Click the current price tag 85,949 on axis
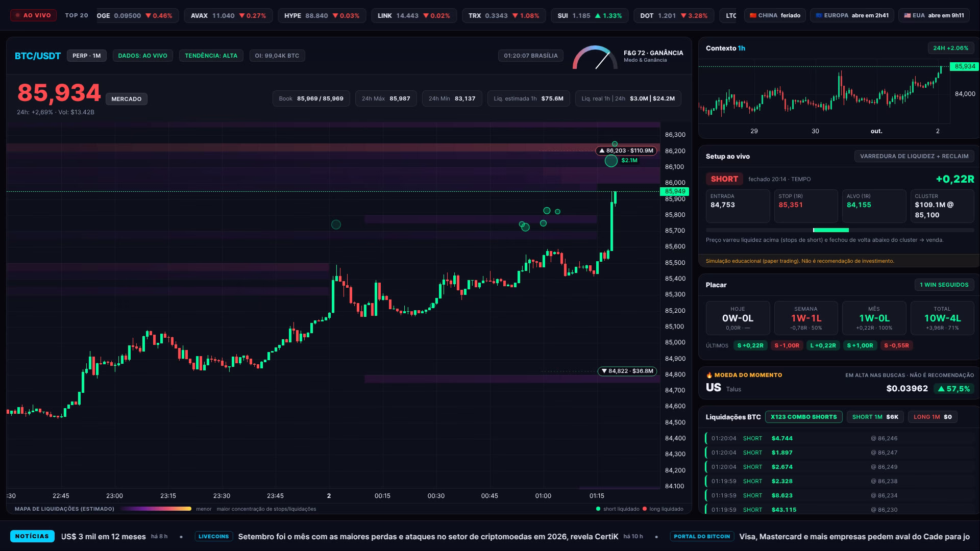The height and width of the screenshot is (551, 980). (675, 191)
